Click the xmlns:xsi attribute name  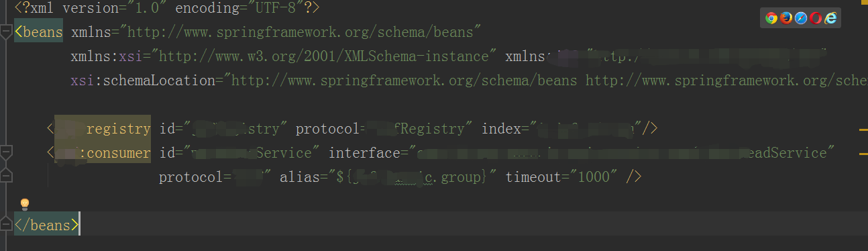click(x=111, y=56)
